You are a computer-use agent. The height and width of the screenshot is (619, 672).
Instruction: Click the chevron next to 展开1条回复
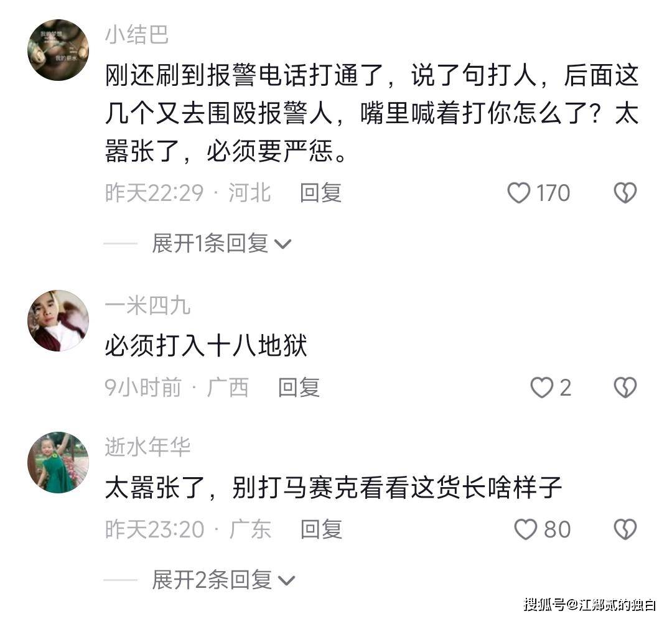tap(283, 244)
